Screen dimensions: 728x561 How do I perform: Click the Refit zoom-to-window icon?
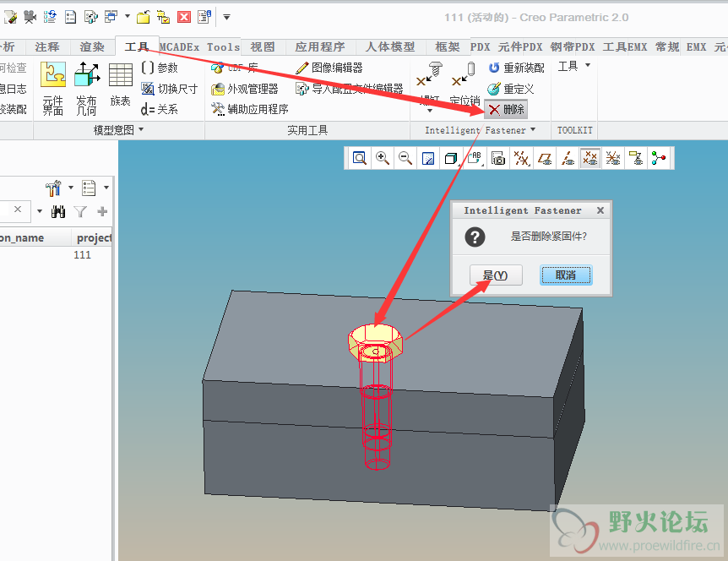point(360,158)
